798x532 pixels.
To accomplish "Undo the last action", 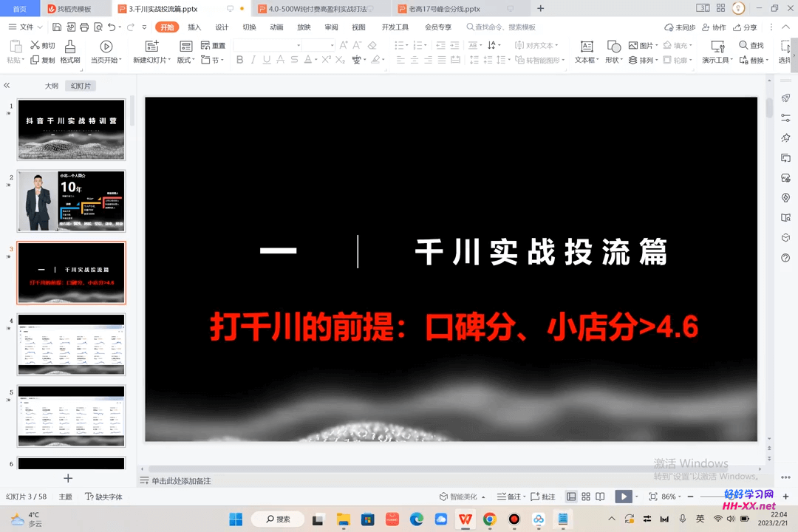I will [x=112, y=27].
